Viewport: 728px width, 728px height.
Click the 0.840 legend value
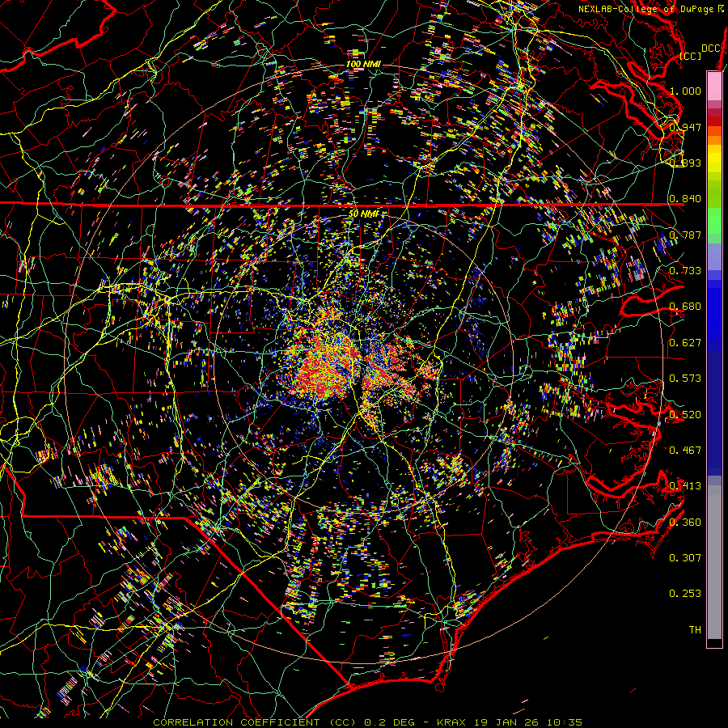(x=685, y=199)
